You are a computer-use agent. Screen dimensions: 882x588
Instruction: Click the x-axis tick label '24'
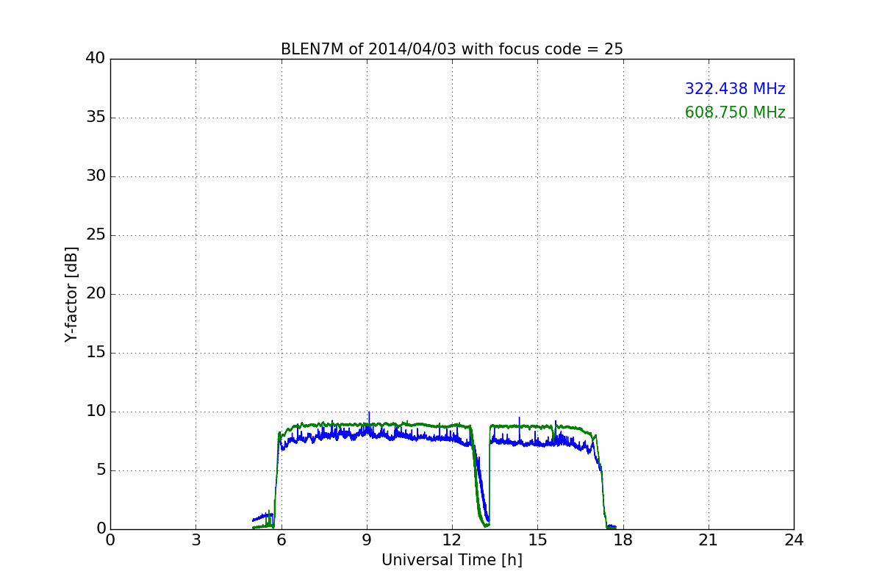point(794,540)
